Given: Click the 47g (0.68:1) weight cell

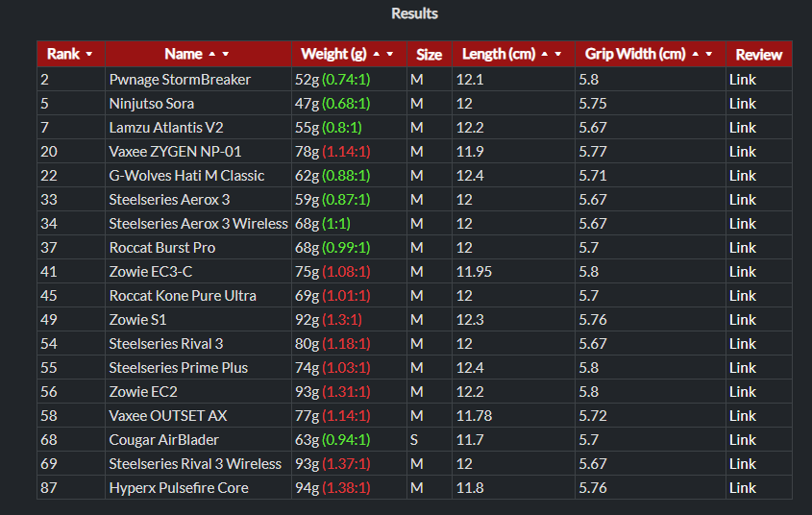Looking at the screenshot, I should coord(350,104).
